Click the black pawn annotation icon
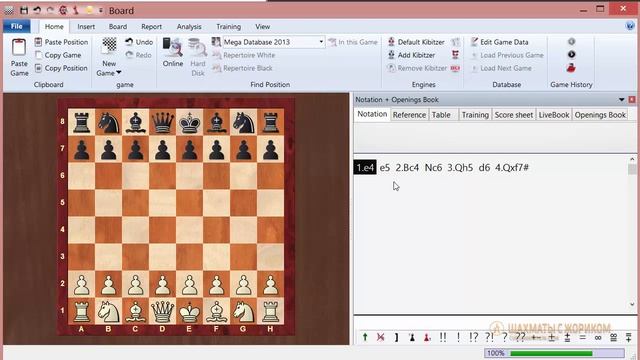 point(412,338)
